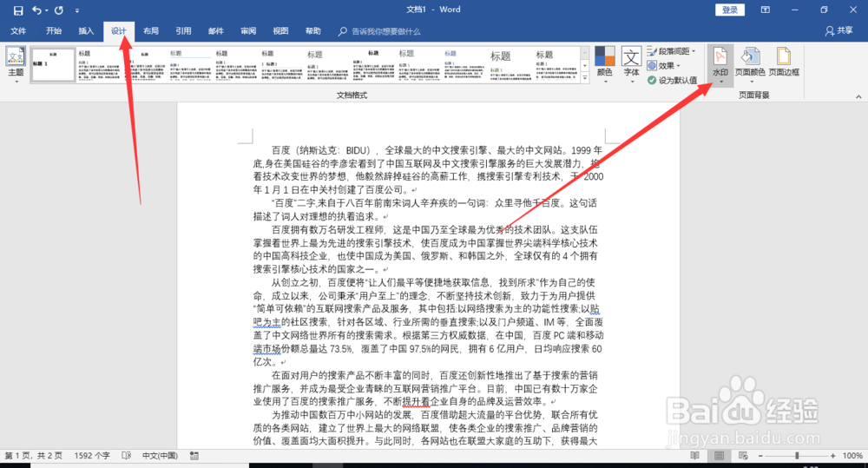Image resolution: width=868 pixels, height=468 pixels.
Task: Open the 水印 watermark dropdown
Action: coord(720,65)
